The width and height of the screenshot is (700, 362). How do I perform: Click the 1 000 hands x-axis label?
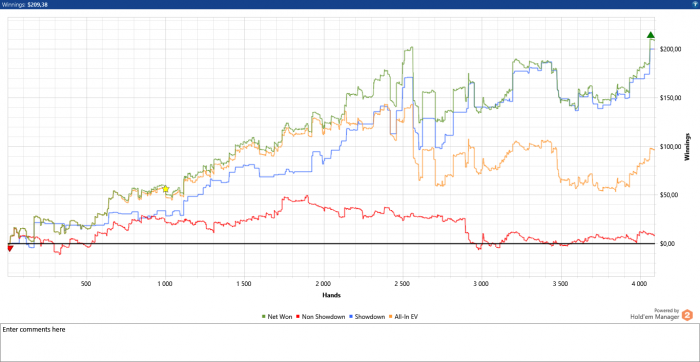(x=165, y=283)
